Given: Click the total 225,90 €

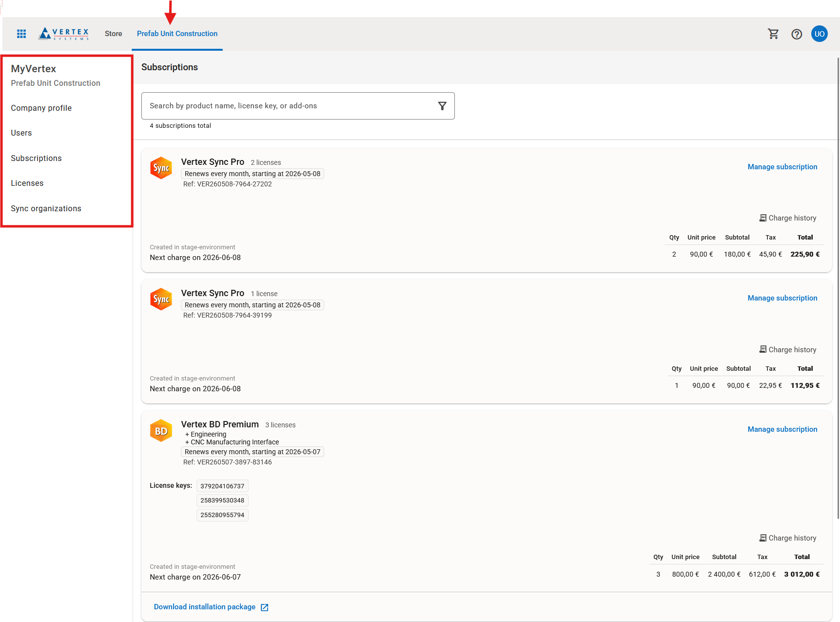Looking at the screenshot, I should point(805,254).
